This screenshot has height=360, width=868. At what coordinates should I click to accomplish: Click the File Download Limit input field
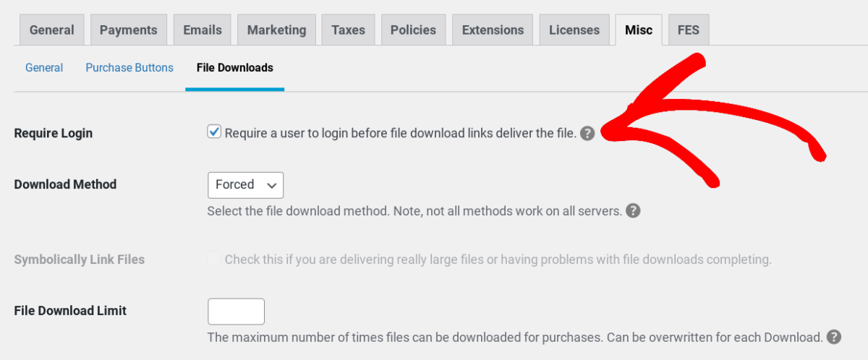click(236, 312)
